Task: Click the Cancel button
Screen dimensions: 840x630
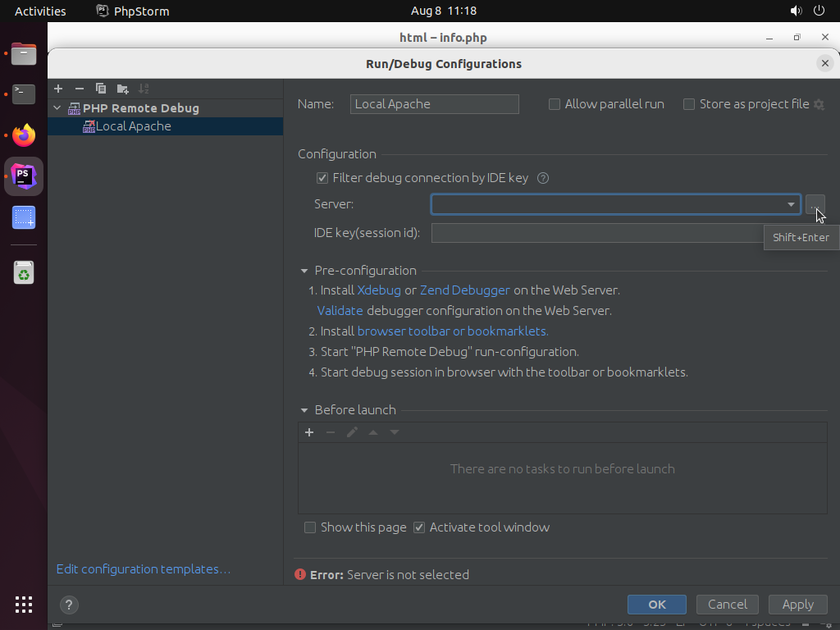Action: coord(727,605)
